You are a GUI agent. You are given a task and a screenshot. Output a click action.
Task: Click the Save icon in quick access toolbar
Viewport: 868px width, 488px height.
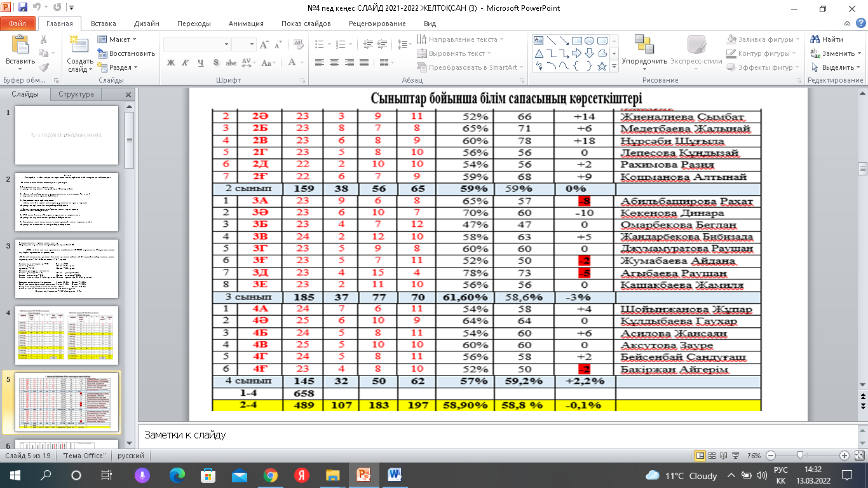pyautogui.click(x=23, y=9)
